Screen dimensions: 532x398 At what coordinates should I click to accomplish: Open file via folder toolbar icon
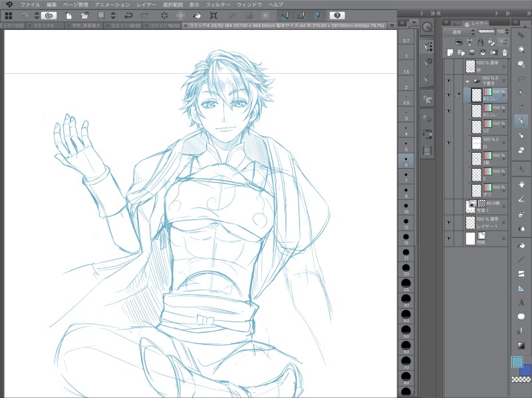[84, 15]
